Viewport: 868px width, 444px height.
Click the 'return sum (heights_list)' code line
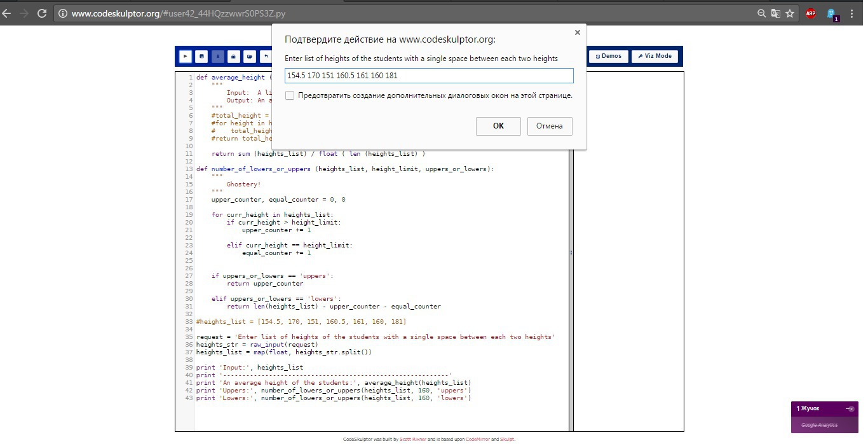(x=318, y=154)
